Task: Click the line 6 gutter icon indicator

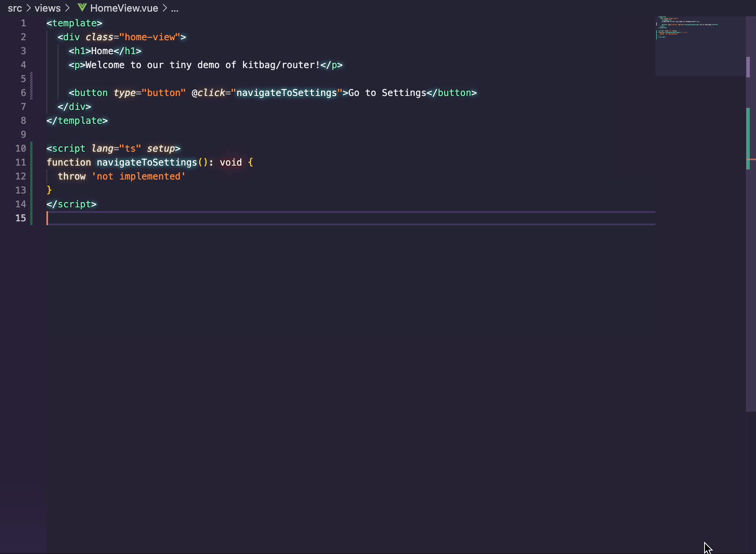Action: pos(31,93)
